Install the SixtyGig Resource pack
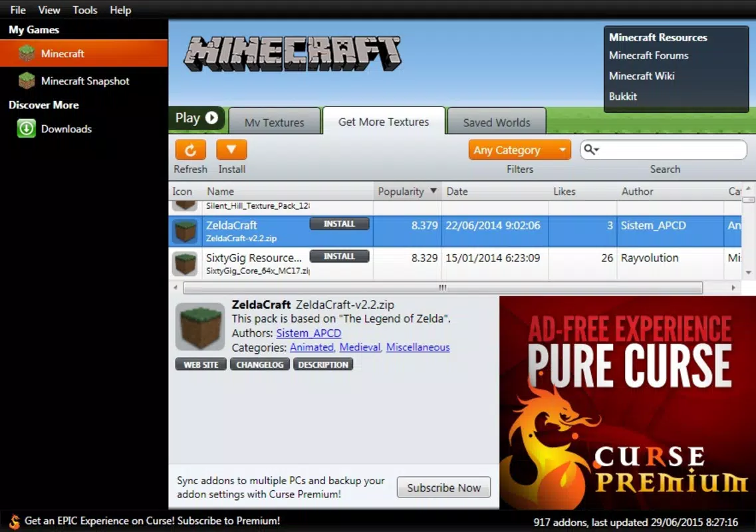 point(339,256)
